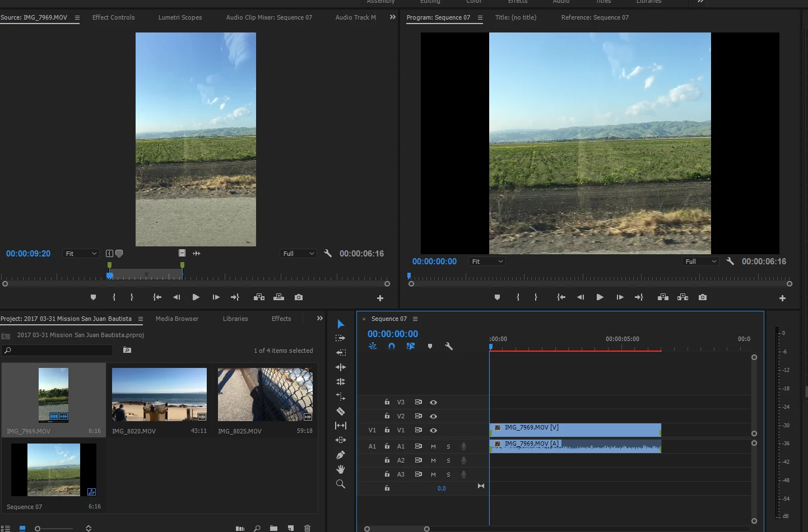The height and width of the screenshot is (532, 808).
Task: Toggle Linked Selection in timeline
Action: (x=411, y=346)
